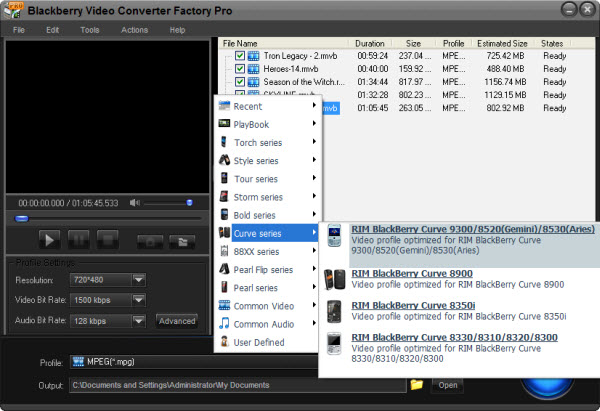
Task: Click the Play button in the player
Action: 49,240
